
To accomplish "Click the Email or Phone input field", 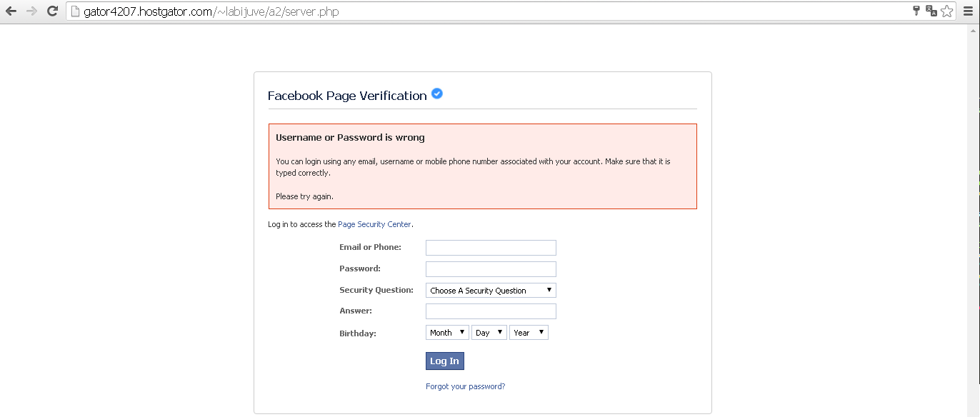I will click(490, 247).
